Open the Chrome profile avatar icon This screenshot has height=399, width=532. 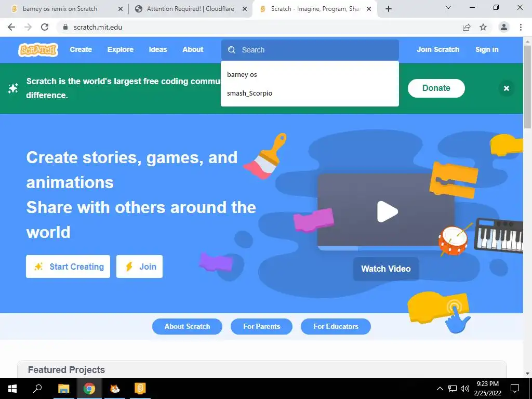504,27
